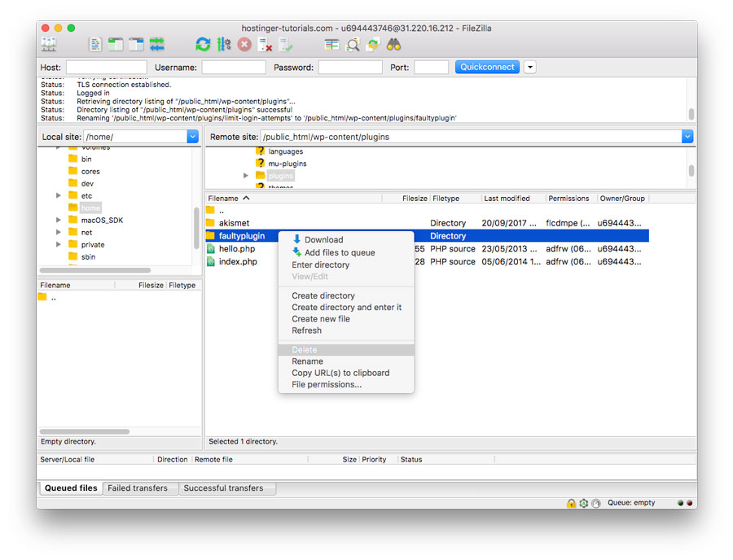Image resolution: width=733 pixels, height=560 pixels.
Task: Open the Local site path dropdown
Action: point(192,137)
